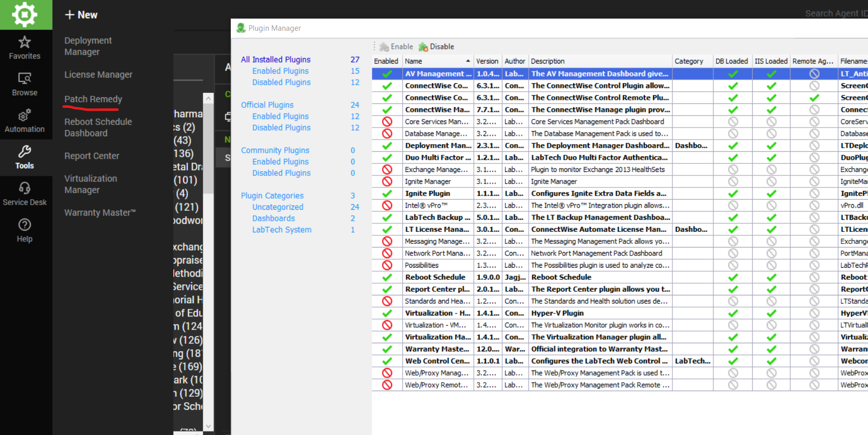Click enabled checkmark for AV Management
This screenshot has height=435, width=868.
387,74
